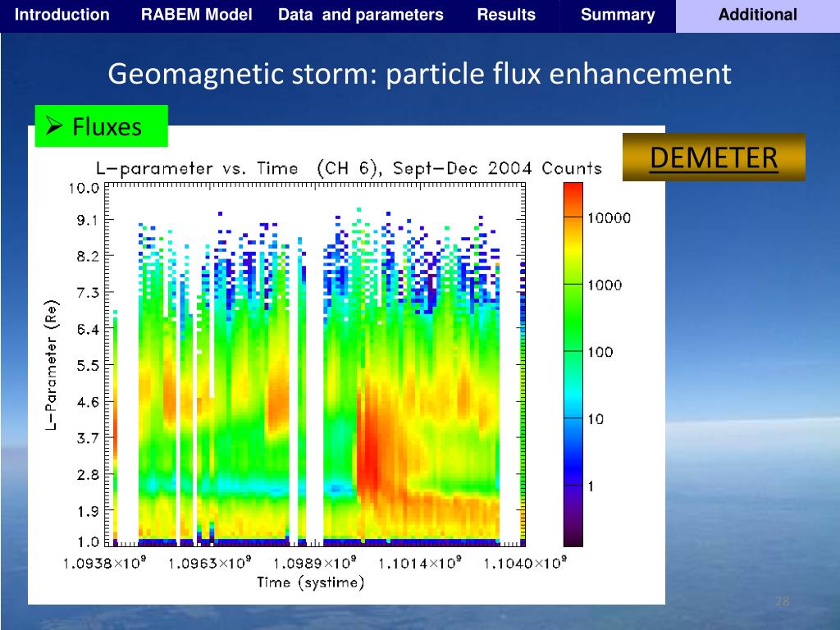The height and width of the screenshot is (630, 840).
Task: Click the 'Time (systime)' axis label
Action: click(x=310, y=583)
